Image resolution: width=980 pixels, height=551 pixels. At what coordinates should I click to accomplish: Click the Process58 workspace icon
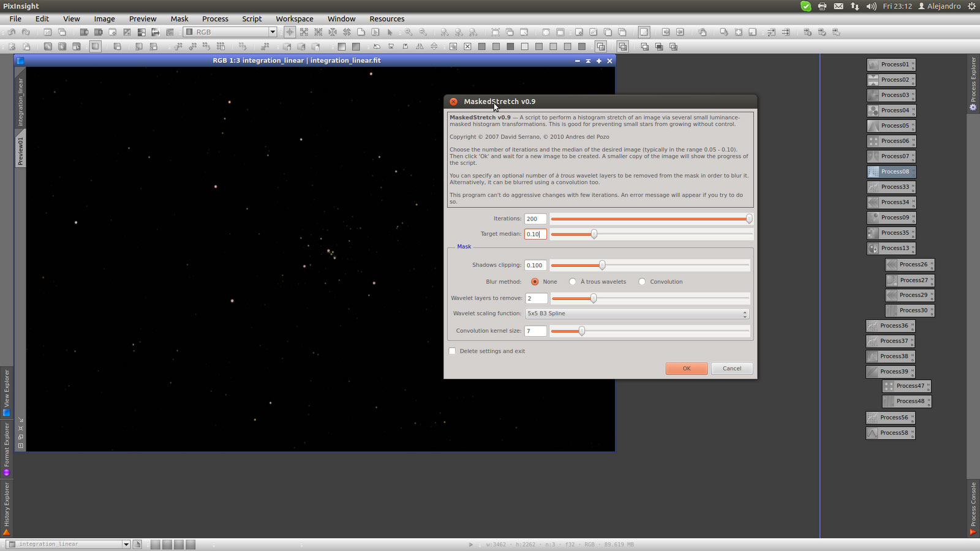(891, 433)
